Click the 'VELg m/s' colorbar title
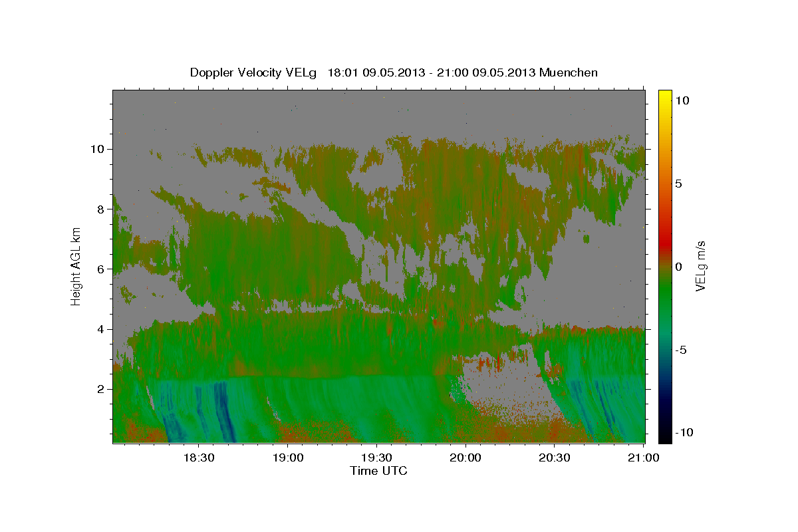Viewport: 798px width, 532px height. pyautogui.click(x=701, y=266)
